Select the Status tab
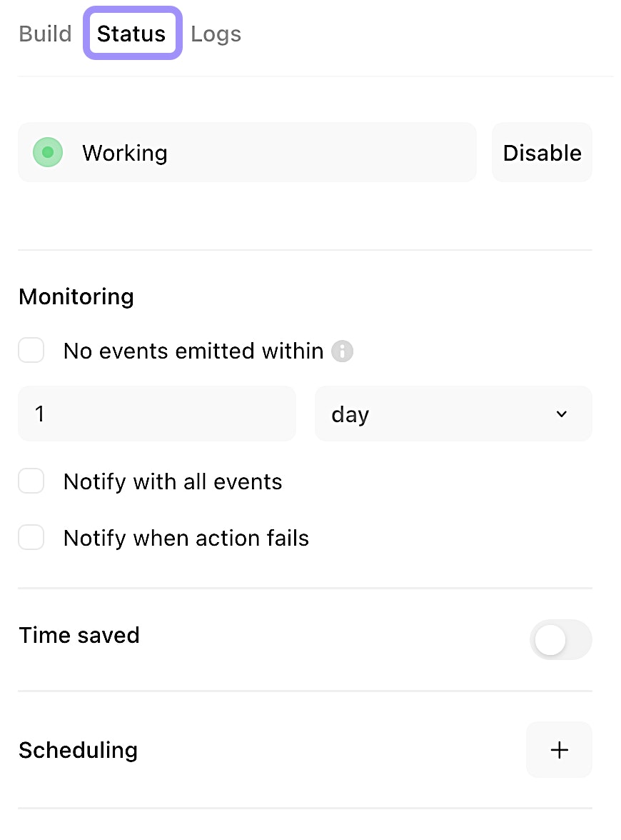This screenshot has width=621, height=840. [132, 34]
